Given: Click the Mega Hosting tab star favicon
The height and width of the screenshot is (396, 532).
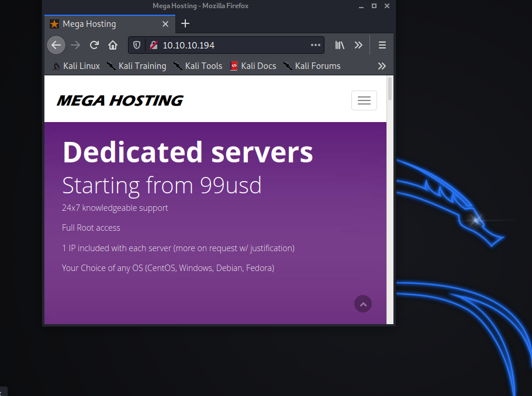Looking at the screenshot, I should [x=54, y=24].
